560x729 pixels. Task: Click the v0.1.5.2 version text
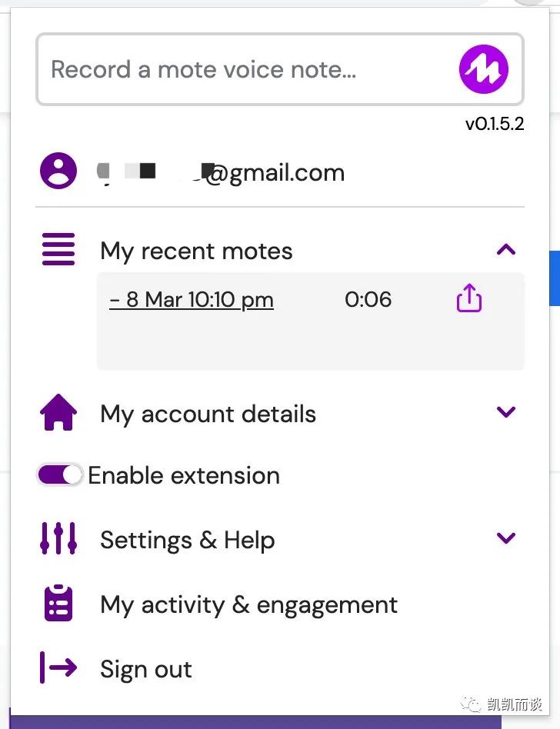tap(495, 124)
